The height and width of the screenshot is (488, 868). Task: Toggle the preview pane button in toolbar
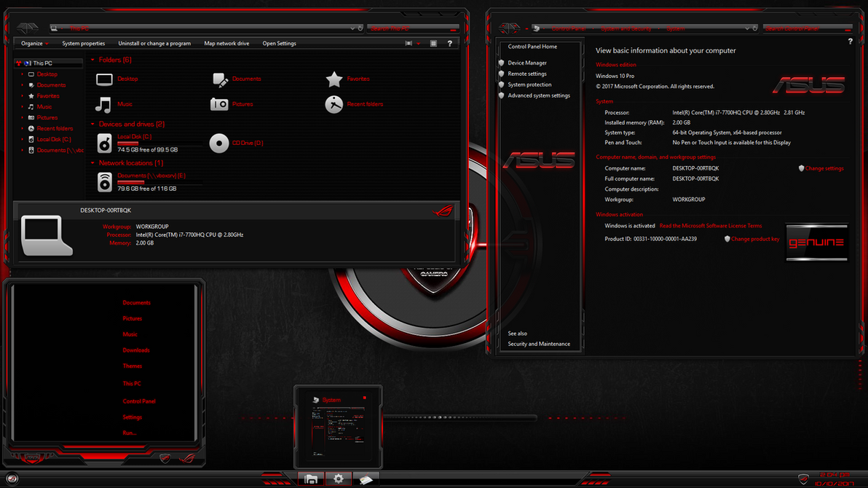coord(433,44)
